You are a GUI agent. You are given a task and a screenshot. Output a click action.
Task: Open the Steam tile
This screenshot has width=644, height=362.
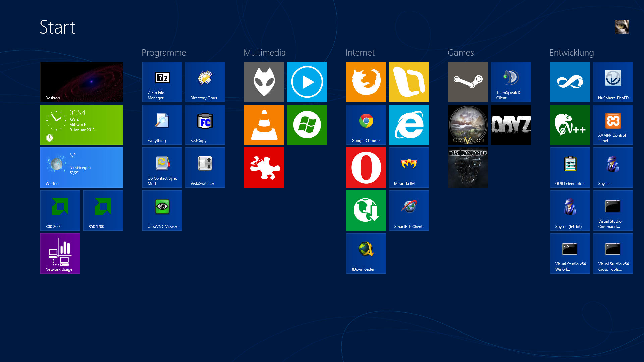tap(468, 82)
